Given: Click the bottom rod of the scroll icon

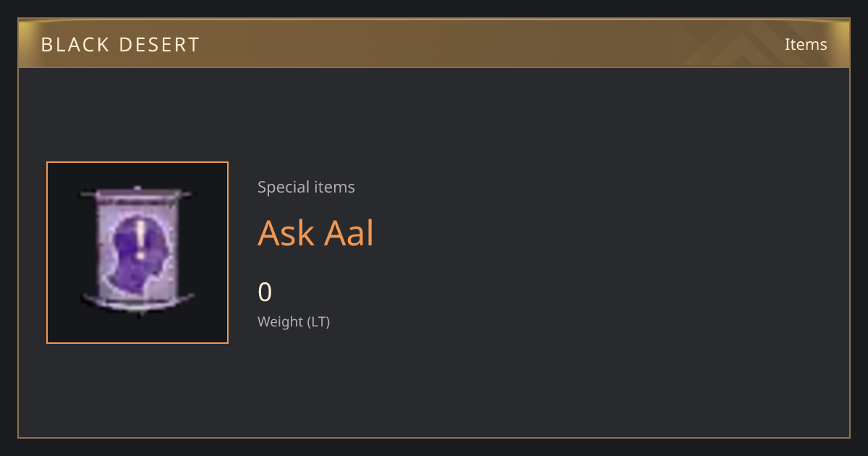Looking at the screenshot, I should coord(137,303).
